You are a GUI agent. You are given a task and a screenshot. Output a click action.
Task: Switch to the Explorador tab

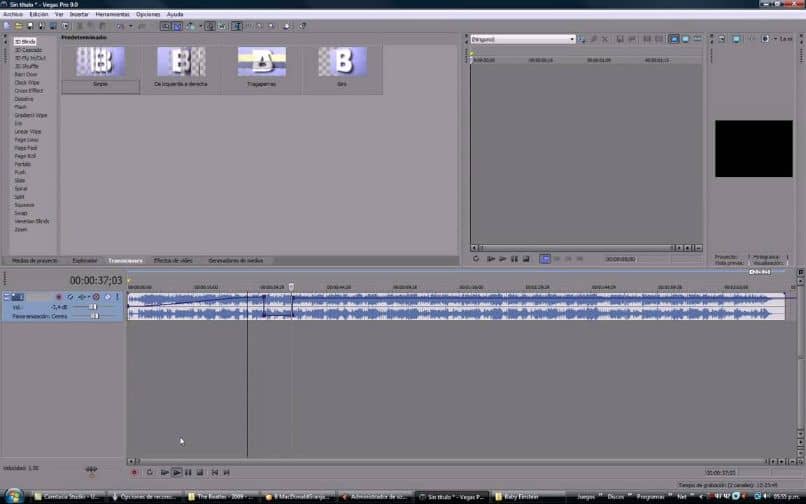[x=85, y=261]
